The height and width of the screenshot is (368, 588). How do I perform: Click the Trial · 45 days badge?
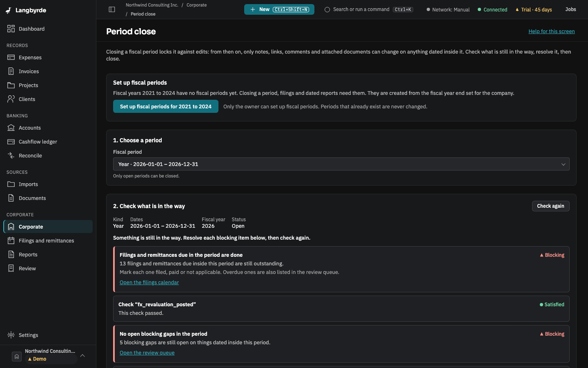(x=534, y=9)
